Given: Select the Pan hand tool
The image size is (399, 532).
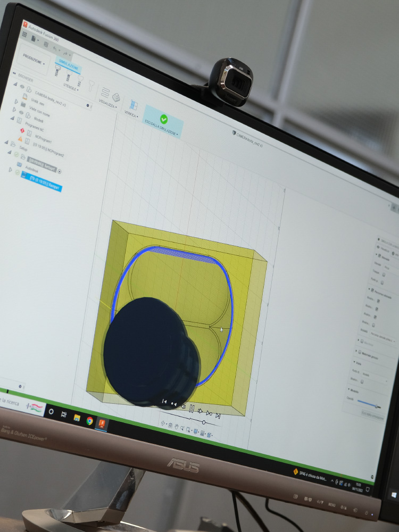Looking at the screenshot, I should pyautogui.click(x=177, y=427).
